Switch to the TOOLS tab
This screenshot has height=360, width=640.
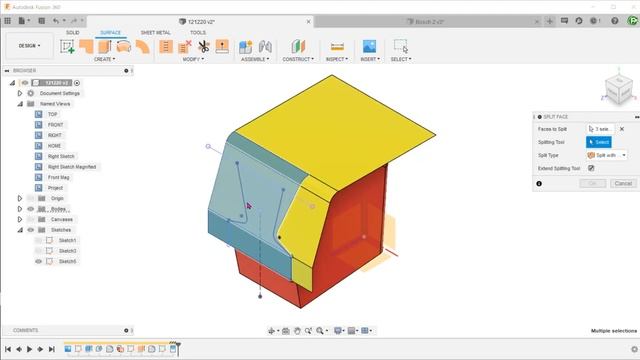coord(198,33)
